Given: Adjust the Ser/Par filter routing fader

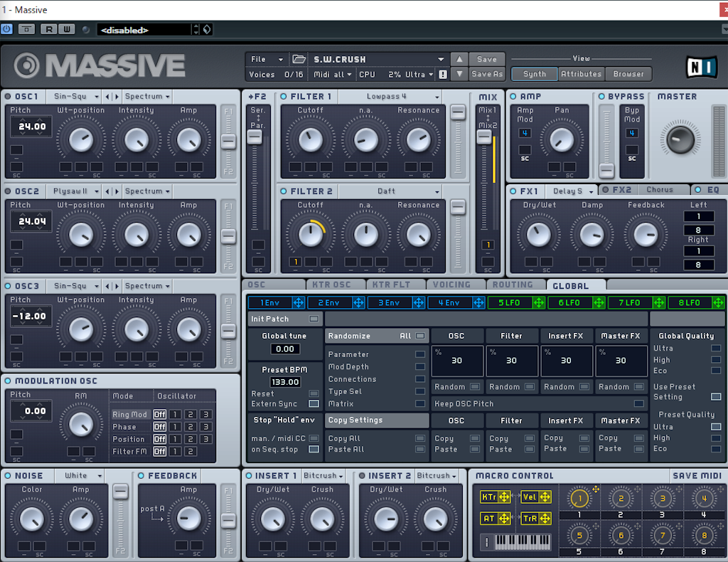Looking at the screenshot, I should tap(255, 137).
